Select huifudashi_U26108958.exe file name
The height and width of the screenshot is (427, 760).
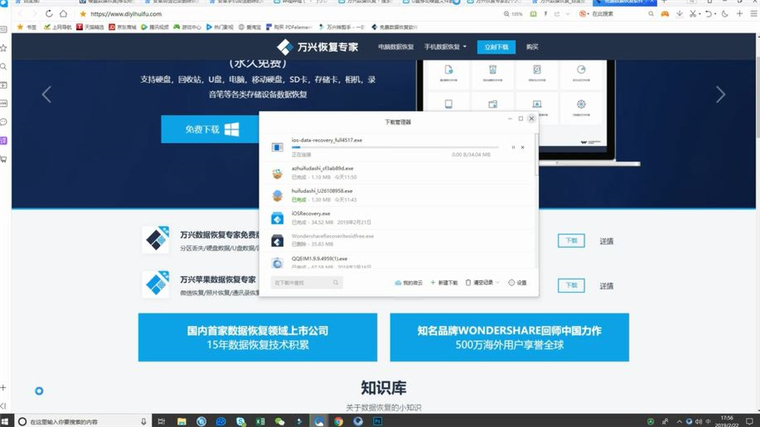click(322, 191)
